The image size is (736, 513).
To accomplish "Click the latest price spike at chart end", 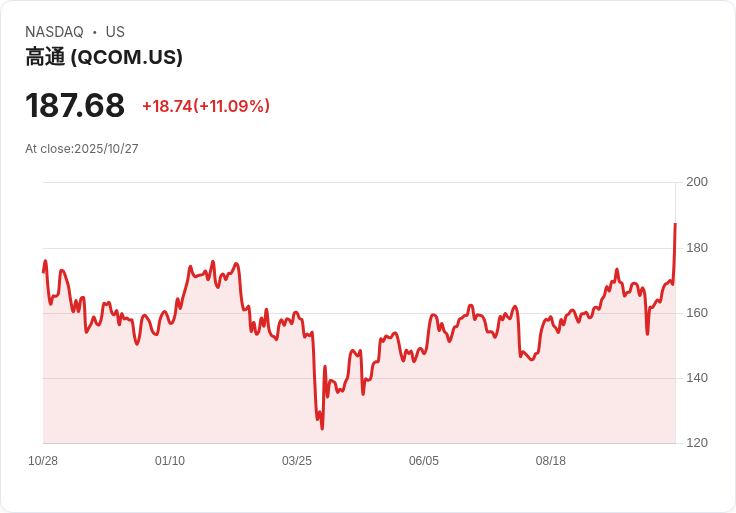I will pos(675,224).
